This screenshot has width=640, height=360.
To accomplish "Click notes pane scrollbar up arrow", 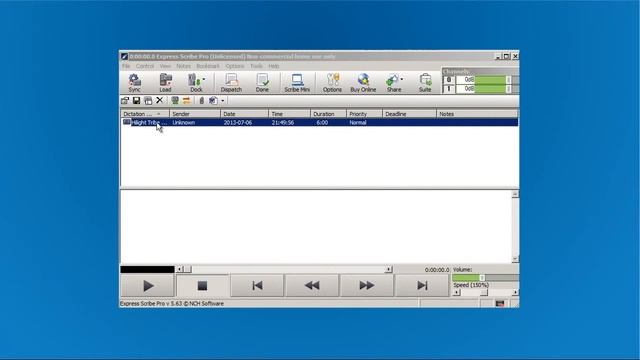I will click(515, 194).
